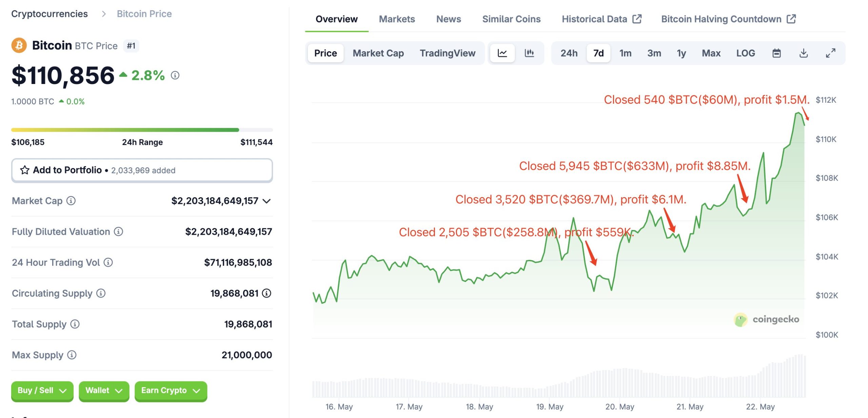868x418 pixels.
Task: Open the Earn Crypto dropdown
Action: click(x=171, y=391)
